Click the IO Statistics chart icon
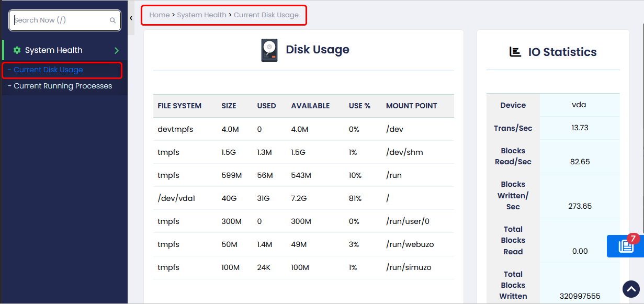Viewport: 644px width, 304px height. pyautogui.click(x=515, y=52)
